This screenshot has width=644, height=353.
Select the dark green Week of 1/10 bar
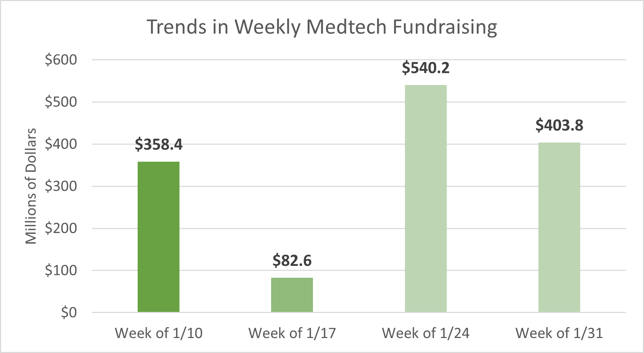point(159,237)
